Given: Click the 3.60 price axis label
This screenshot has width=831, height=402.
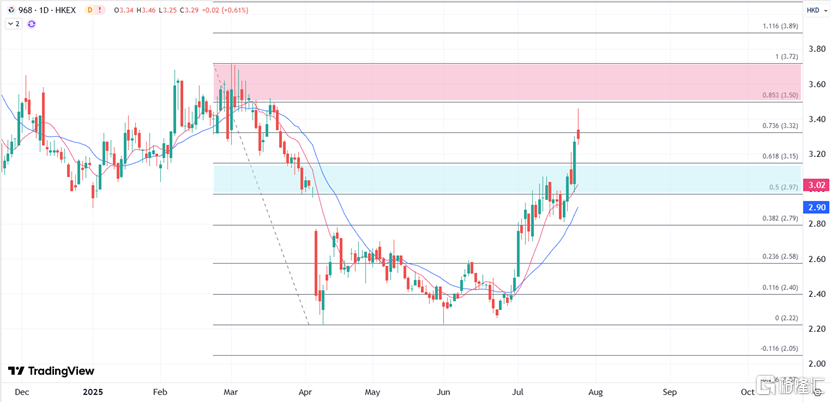Looking at the screenshot, I should click(816, 84).
